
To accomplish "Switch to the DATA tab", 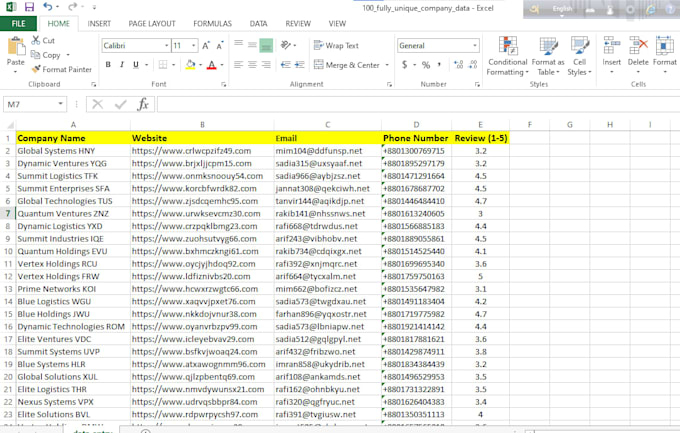I will (x=258, y=23).
